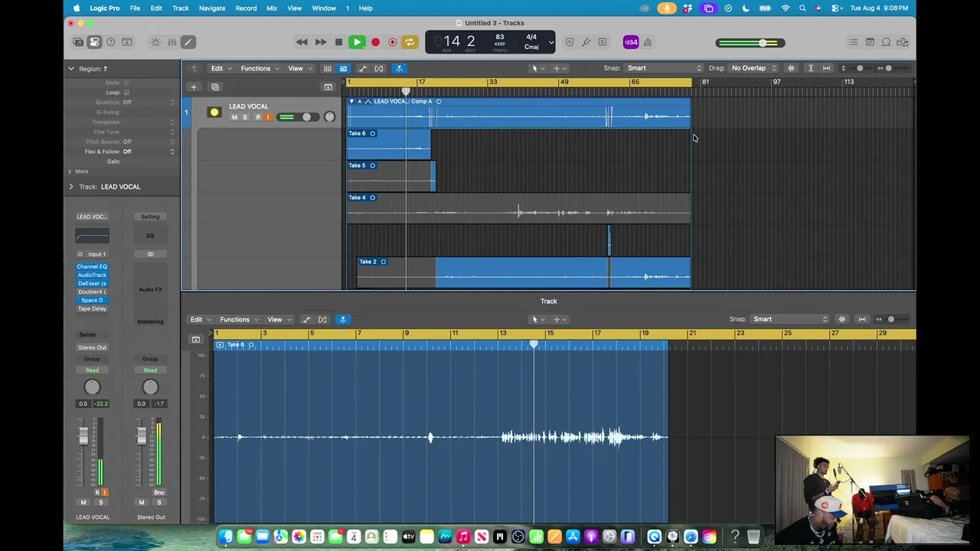This screenshot has height=551, width=980.
Task: Stop playback with the Stop button
Action: [338, 42]
